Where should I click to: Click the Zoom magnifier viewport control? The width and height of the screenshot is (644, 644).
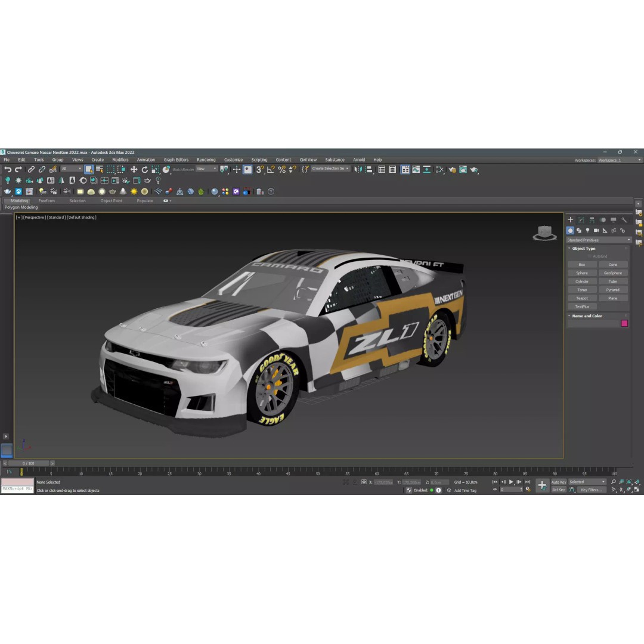[614, 482]
